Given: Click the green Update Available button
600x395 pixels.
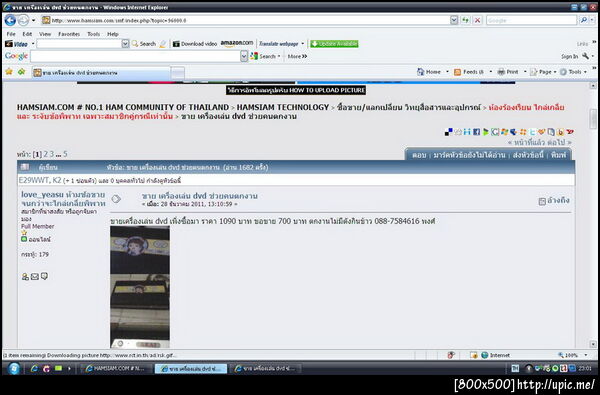Looking at the screenshot, I should [x=334, y=44].
